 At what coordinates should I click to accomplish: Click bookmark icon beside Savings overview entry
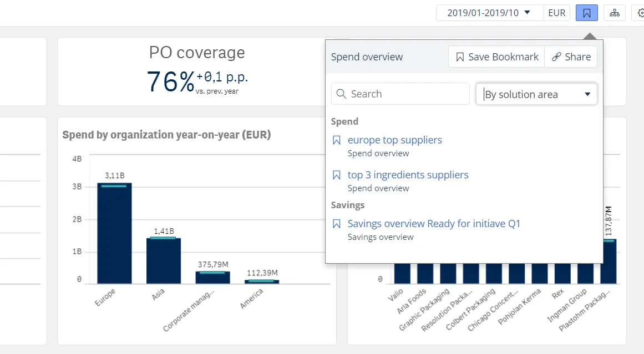(x=336, y=224)
